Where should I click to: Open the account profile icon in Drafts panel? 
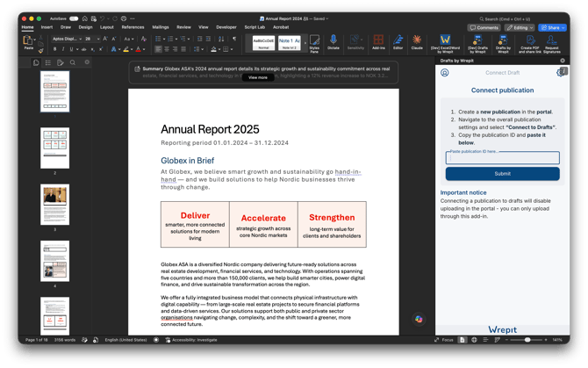pyautogui.click(x=445, y=72)
